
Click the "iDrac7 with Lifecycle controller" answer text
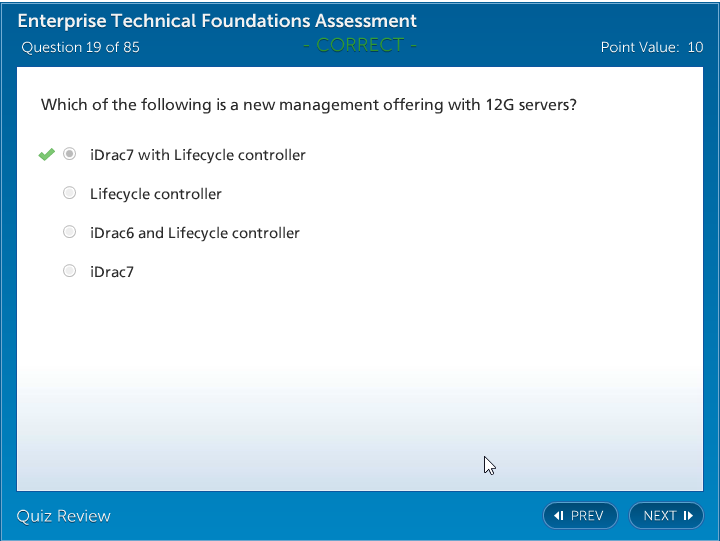coord(198,155)
